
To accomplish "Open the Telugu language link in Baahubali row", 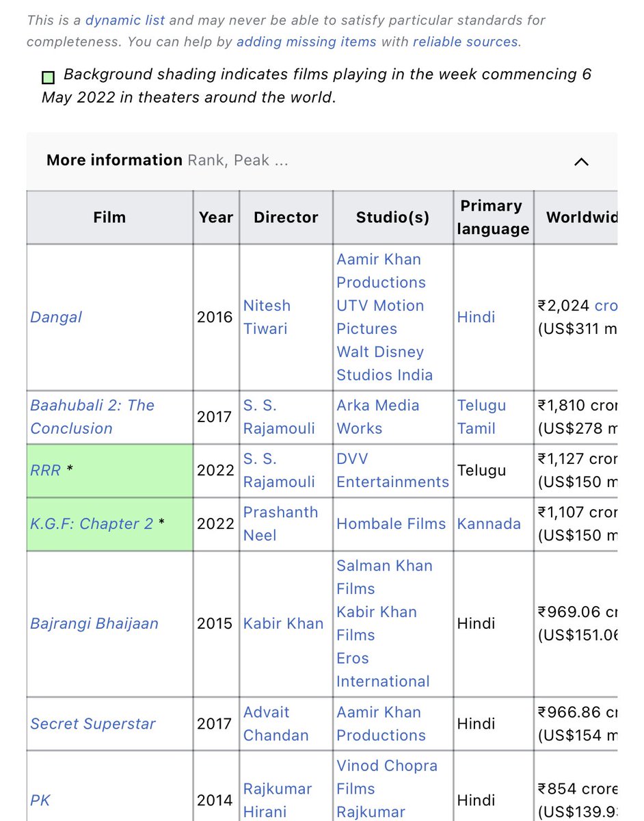I will tap(482, 406).
